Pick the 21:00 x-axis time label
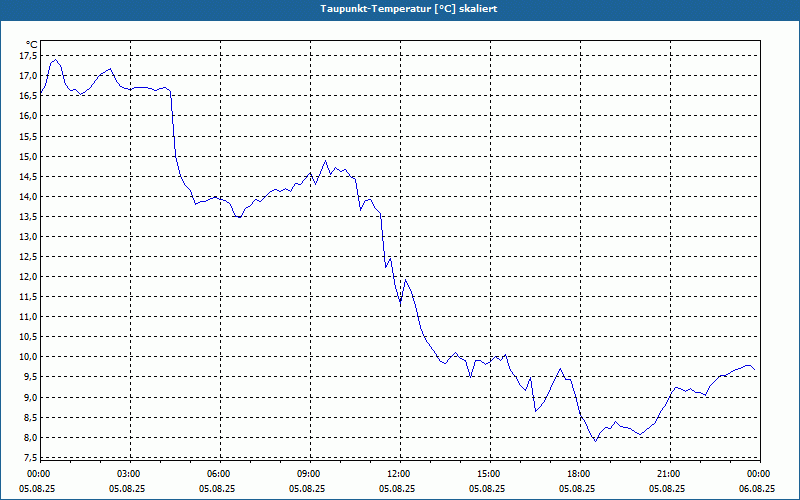Image resolution: width=800 pixels, height=500 pixels. point(667,474)
